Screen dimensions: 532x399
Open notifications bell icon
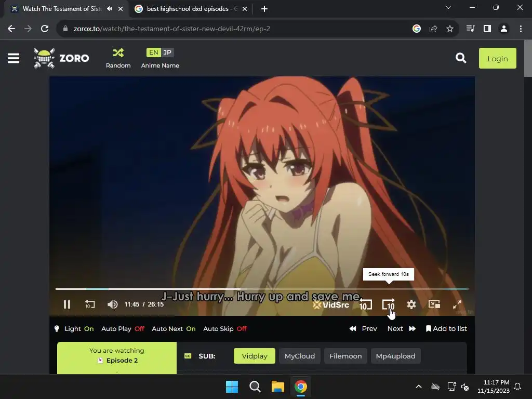518,387
